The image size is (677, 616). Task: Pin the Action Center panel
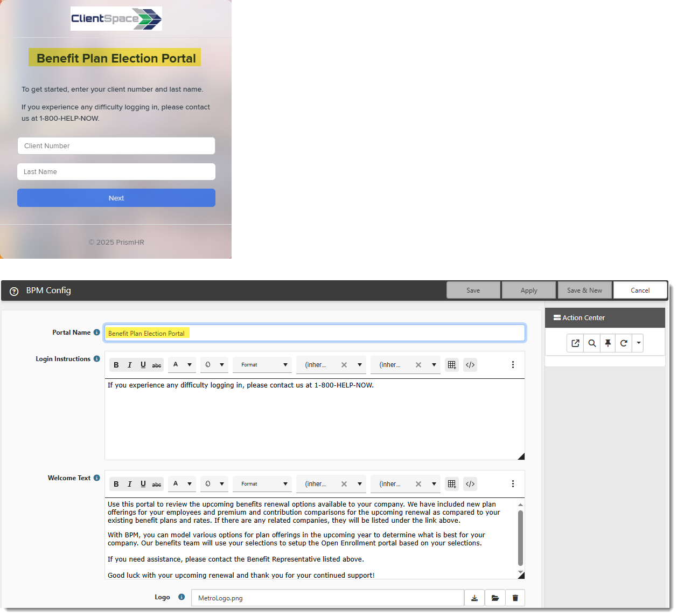pos(608,343)
